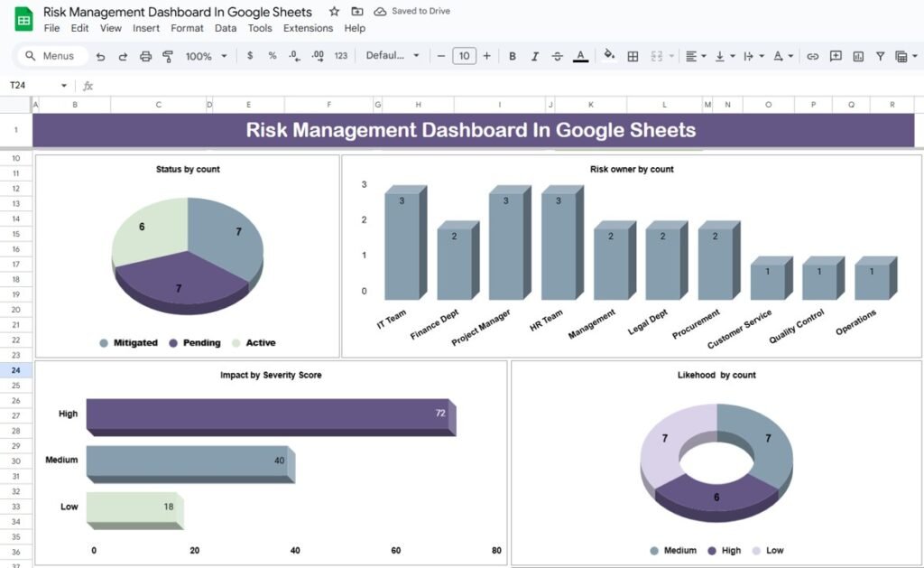924x568 pixels.
Task: Expand the Name box T24 dropdown
Action: pos(64,86)
